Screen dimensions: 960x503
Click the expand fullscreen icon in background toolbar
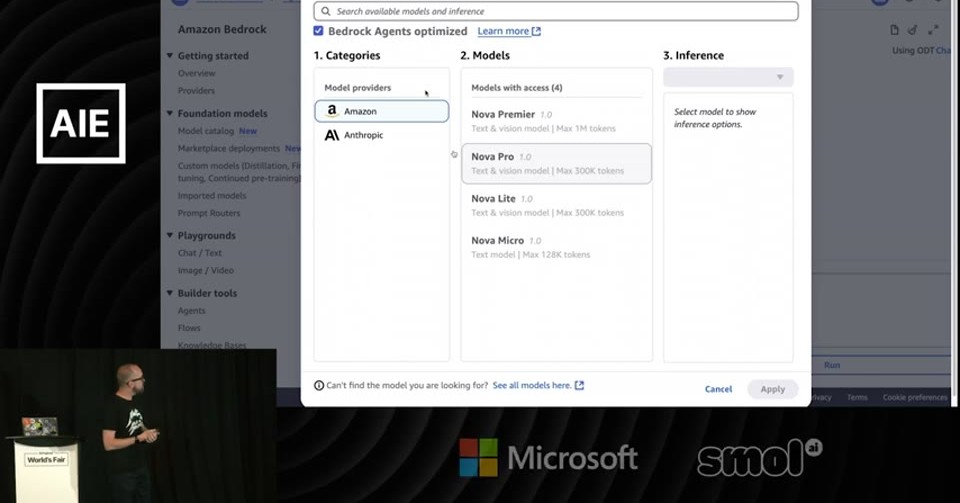933,30
